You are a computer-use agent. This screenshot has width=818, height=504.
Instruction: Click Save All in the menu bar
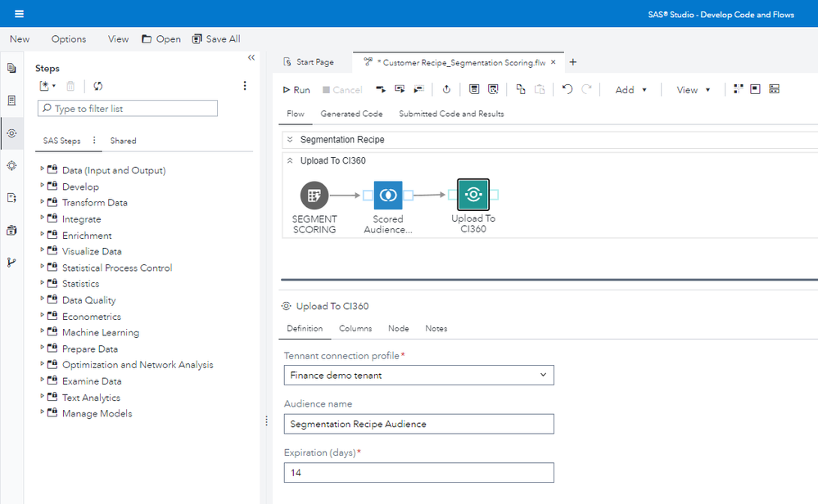point(216,38)
